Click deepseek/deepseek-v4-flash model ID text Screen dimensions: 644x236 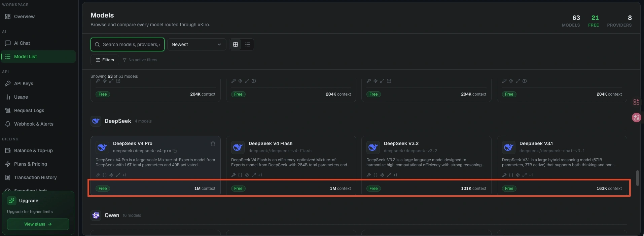click(280, 151)
